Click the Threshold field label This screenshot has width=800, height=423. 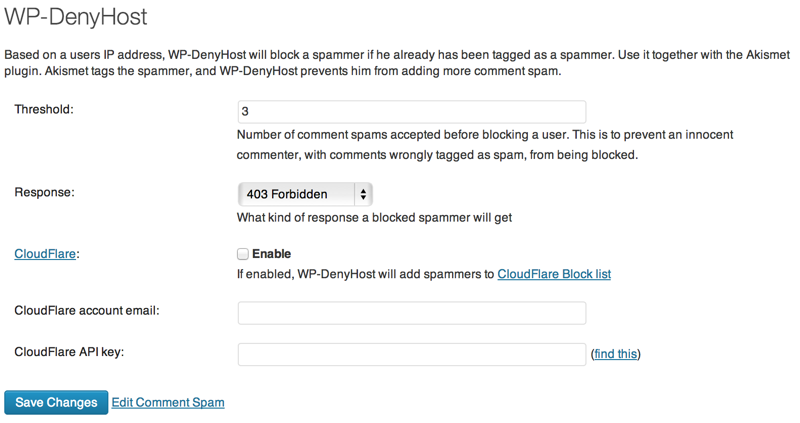44,109
